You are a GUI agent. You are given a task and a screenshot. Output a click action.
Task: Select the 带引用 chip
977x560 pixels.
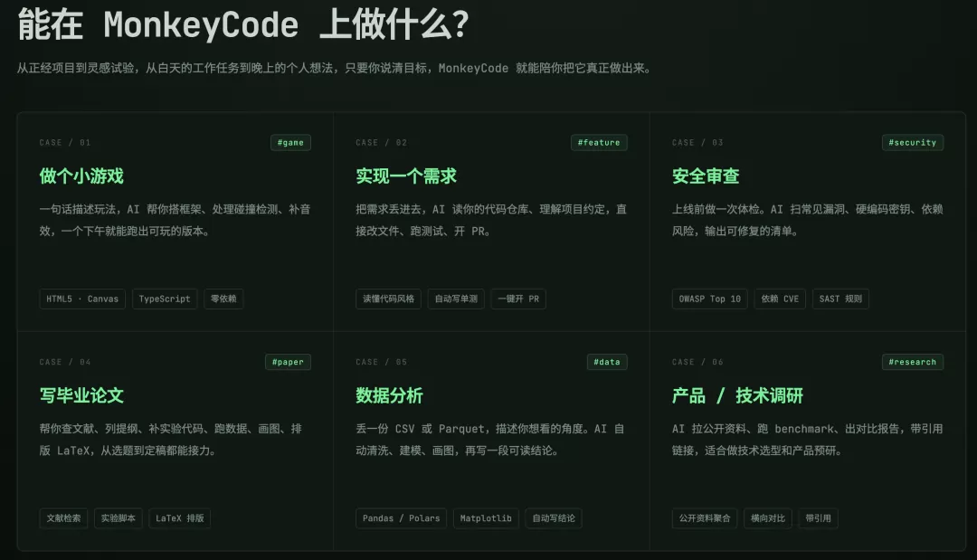[818, 518]
